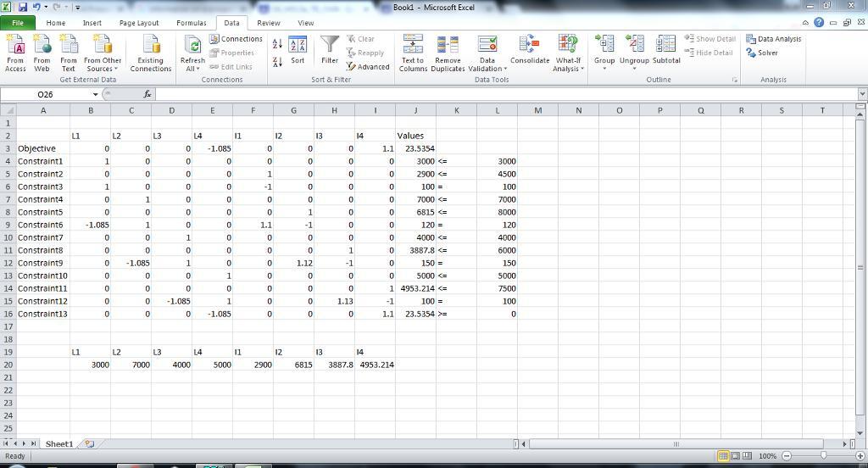Open Customize Quick Access Toolbar dropdown
Image resolution: width=868 pixels, height=468 pixels.
coord(78,8)
